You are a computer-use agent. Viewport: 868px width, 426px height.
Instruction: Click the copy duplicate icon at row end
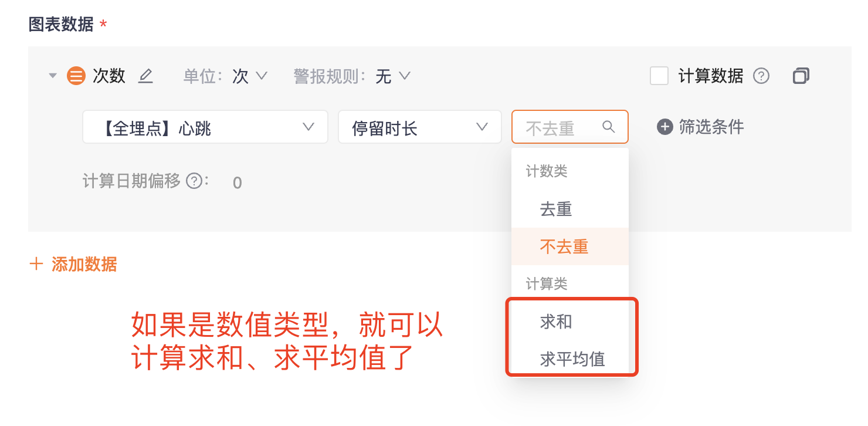(801, 76)
